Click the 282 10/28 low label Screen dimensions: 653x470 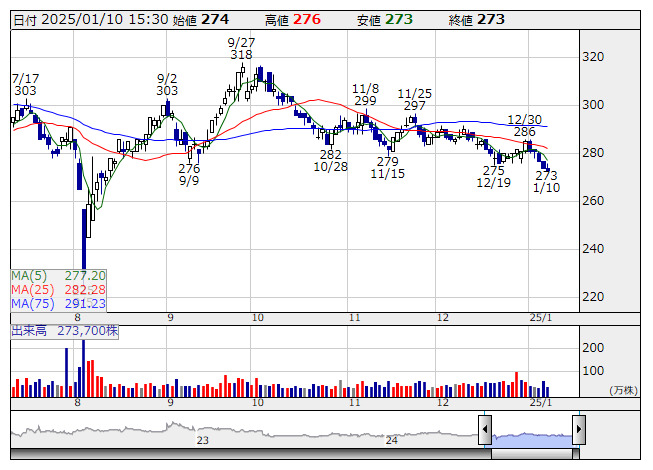coord(331,161)
